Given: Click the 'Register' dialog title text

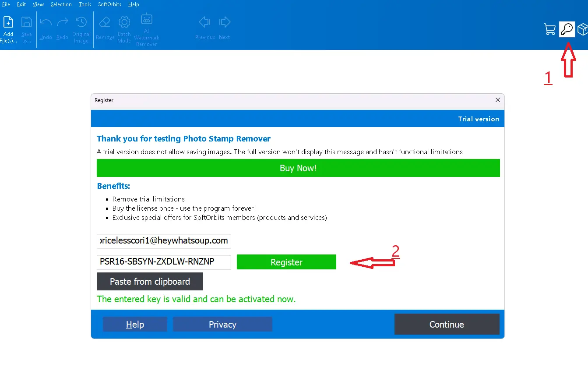Looking at the screenshot, I should pos(104,100).
